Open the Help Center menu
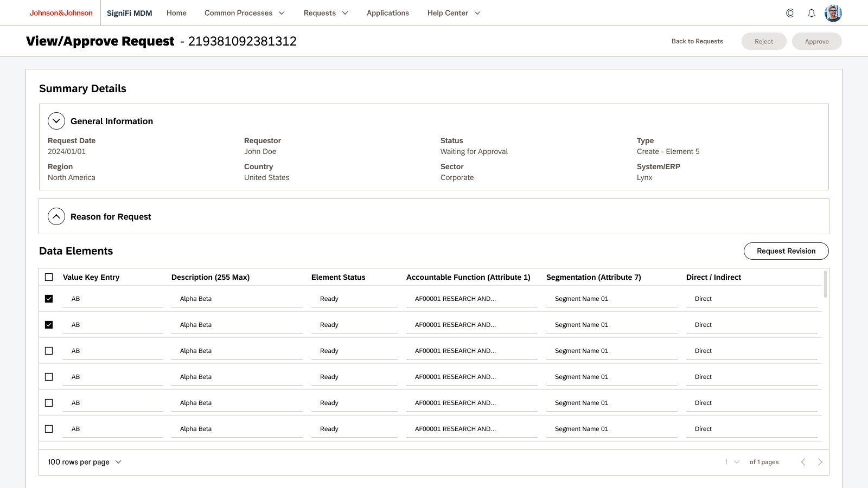Screen dimensions: 868x488 point(454,13)
